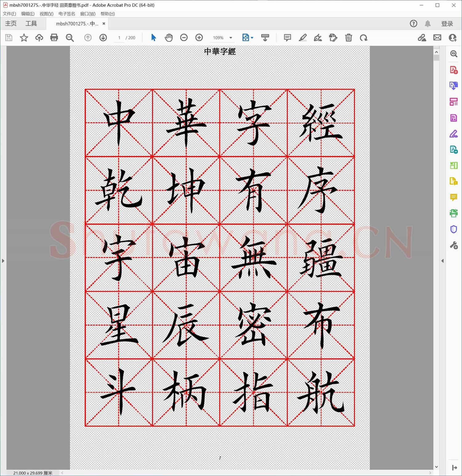Open the Export PDF tool

point(453,86)
